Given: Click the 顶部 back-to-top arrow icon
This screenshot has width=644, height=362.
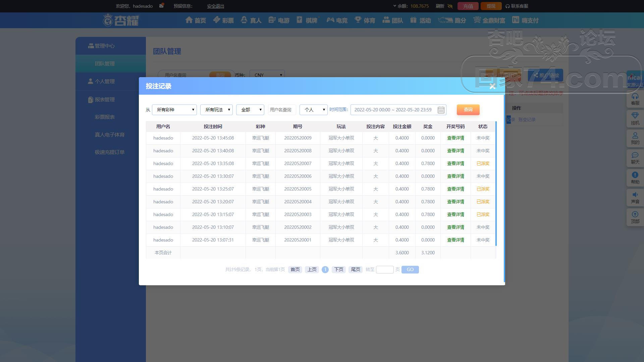Looking at the screenshot, I should 635,217.
